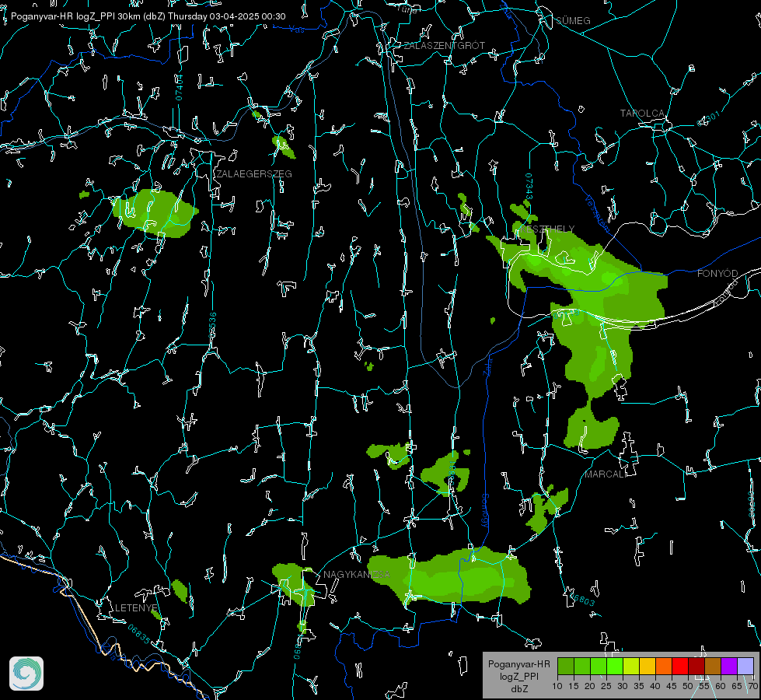Click the 06803 road number label

coord(582,600)
